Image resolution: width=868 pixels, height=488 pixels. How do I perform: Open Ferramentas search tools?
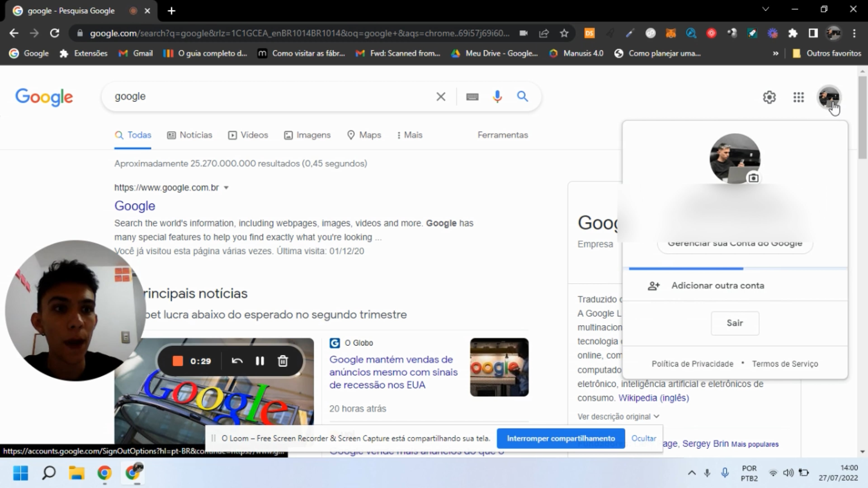pyautogui.click(x=503, y=135)
